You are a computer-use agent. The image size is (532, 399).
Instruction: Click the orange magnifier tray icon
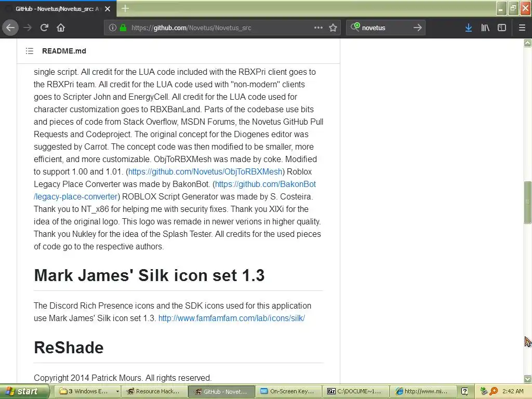coord(494,391)
